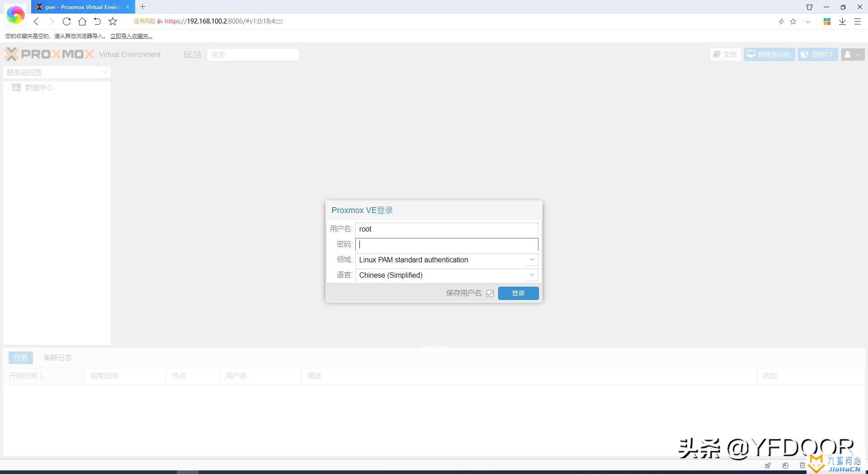
Task: Click the Create CT button
Action: [x=817, y=54]
